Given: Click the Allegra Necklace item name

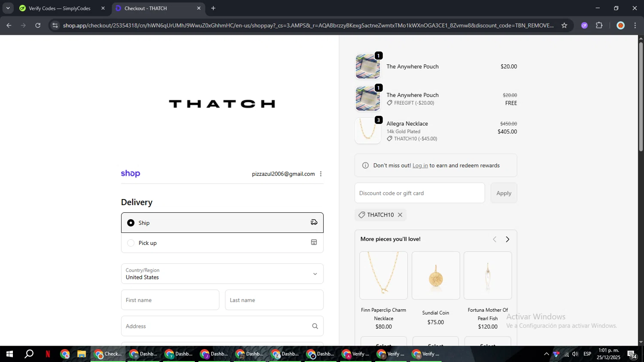Looking at the screenshot, I should 407,124.
